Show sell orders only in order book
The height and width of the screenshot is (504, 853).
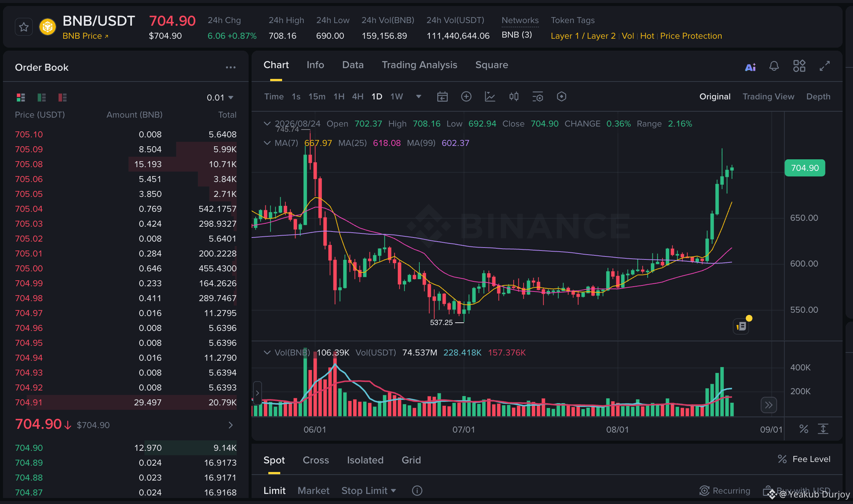point(63,98)
